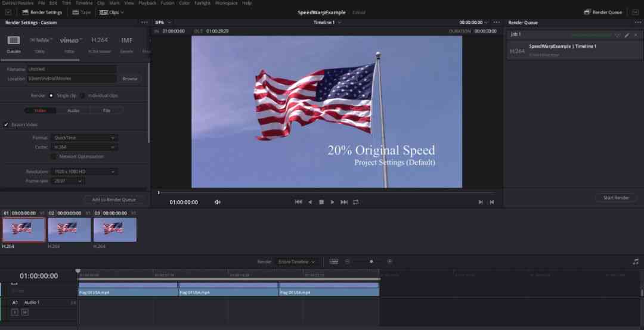The image size is (644, 330).
Task: Switch to the Video settings tab
Action: [41, 110]
